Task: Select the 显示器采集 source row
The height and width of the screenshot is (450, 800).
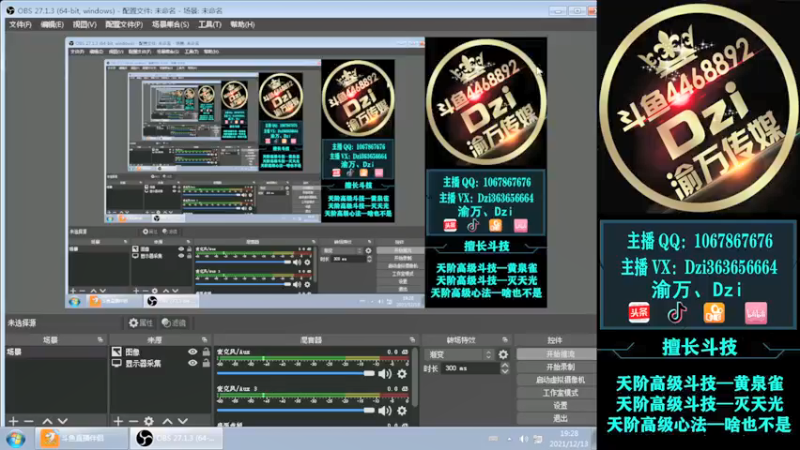Action: (x=160, y=363)
